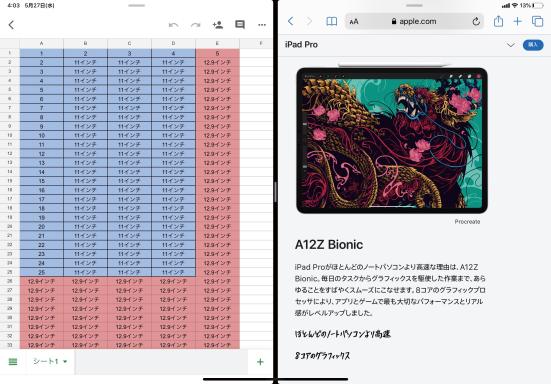
Task: Click cell A25 containing 25
Action: pyautogui.click(x=41, y=272)
